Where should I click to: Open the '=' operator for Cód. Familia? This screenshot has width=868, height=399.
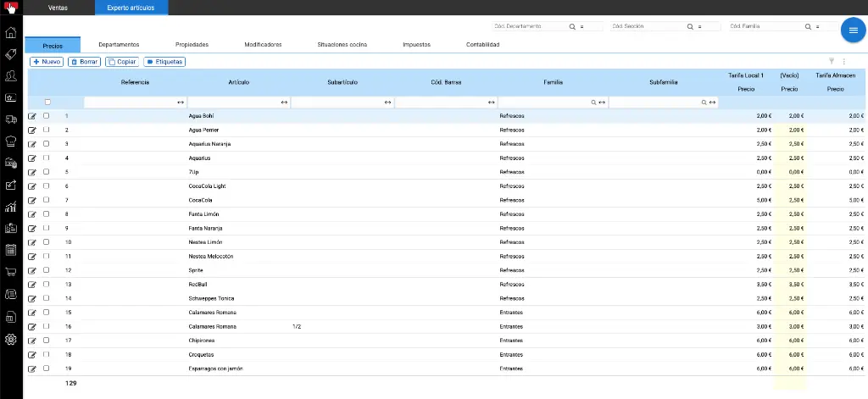[818, 26]
